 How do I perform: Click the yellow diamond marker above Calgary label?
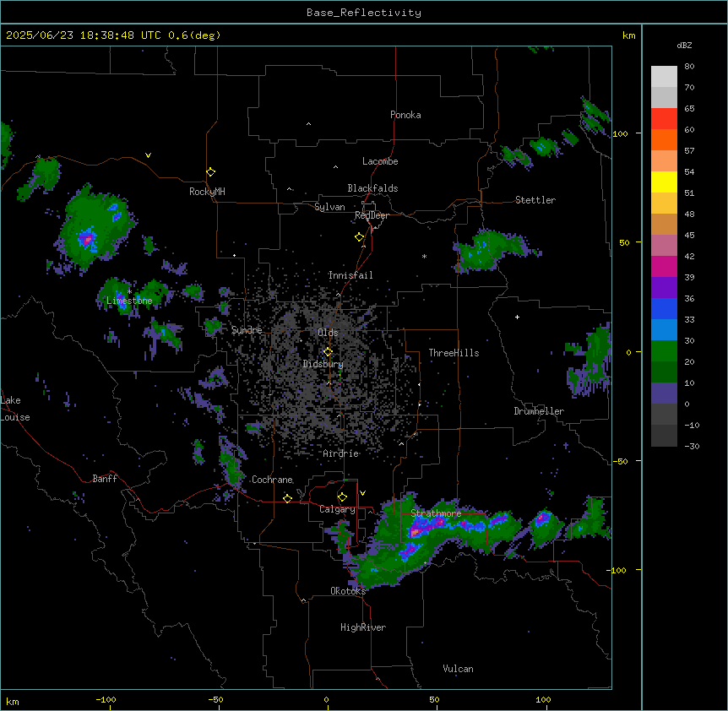tap(342, 497)
